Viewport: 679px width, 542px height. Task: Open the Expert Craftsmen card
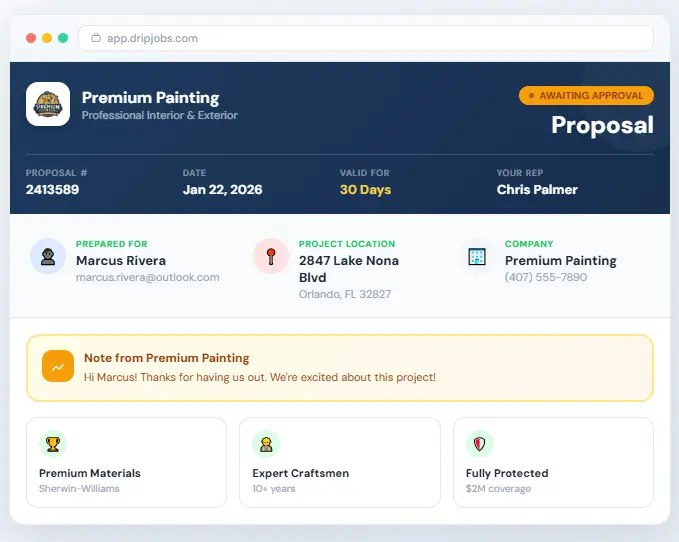click(339, 462)
